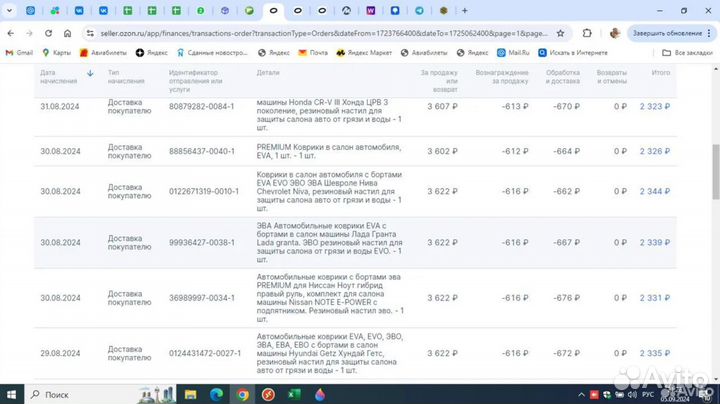
Task: Open total link 2 335 ₽
Action: click(x=655, y=354)
